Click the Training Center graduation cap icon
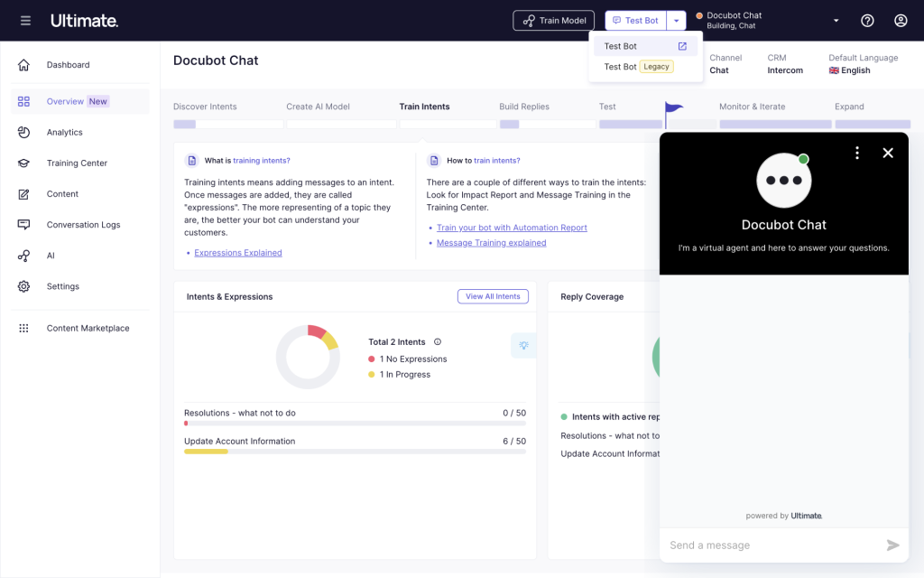 (x=23, y=163)
